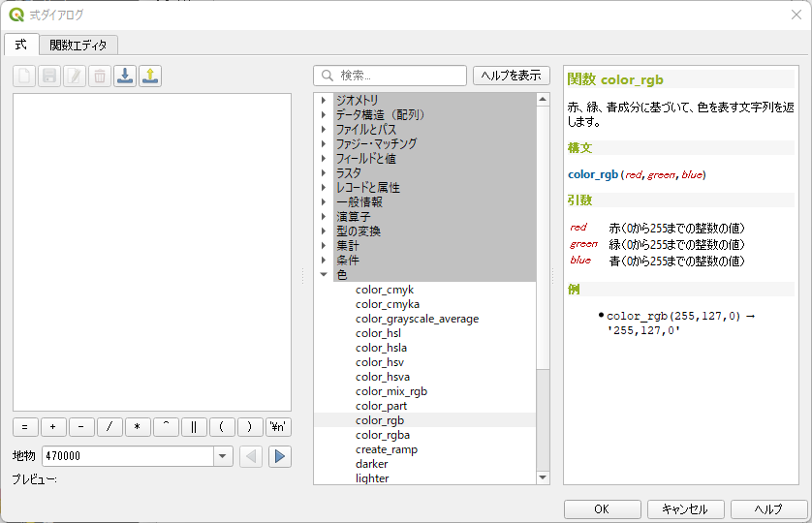Go to previous feature with left arrow
Screen dimensions: 812x523
coord(251,456)
